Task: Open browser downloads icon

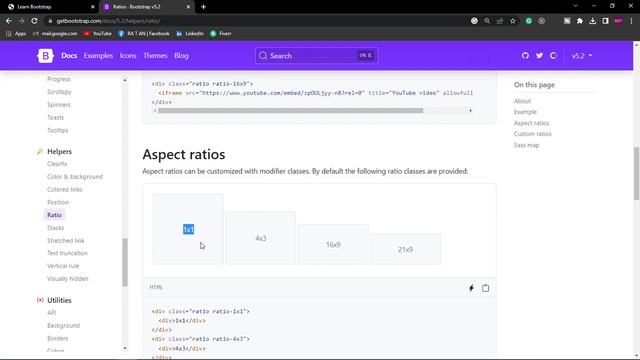Action: pyautogui.click(x=592, y=21)
